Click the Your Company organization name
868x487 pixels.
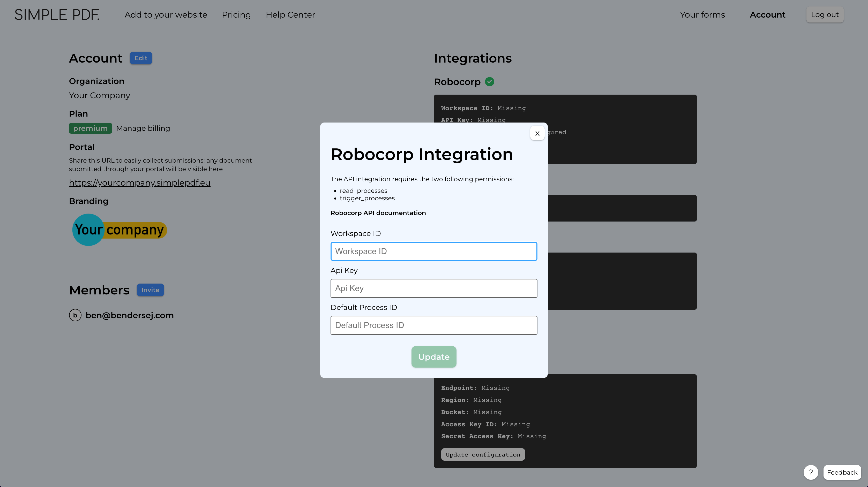[99, 96]
